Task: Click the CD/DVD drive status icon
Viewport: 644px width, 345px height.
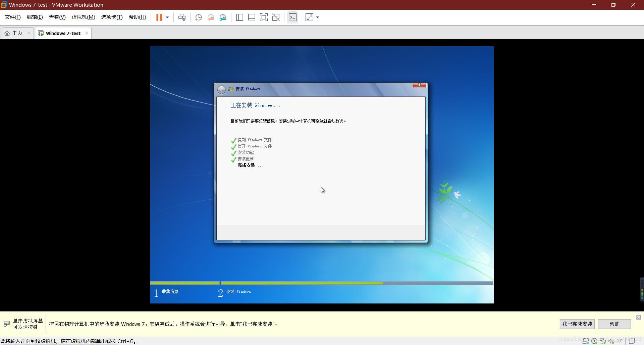Action: (594, 341)
